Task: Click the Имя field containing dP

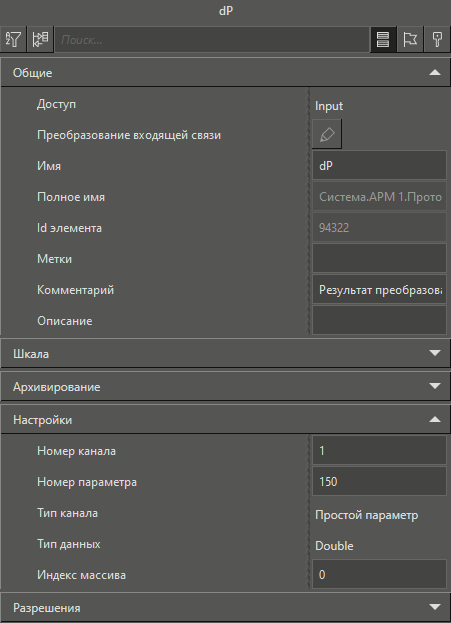Action: tap(379, 166)
